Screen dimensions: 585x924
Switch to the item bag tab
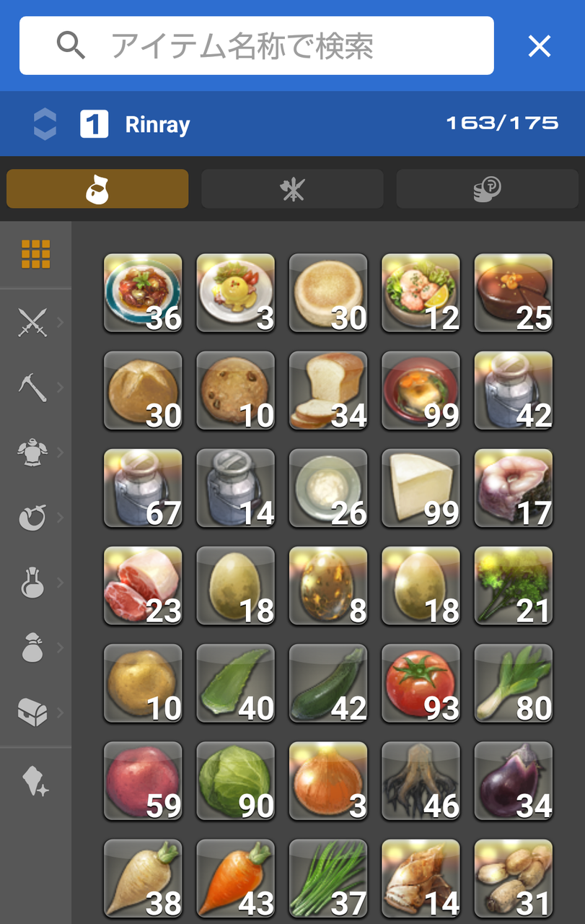pos(97,189)
